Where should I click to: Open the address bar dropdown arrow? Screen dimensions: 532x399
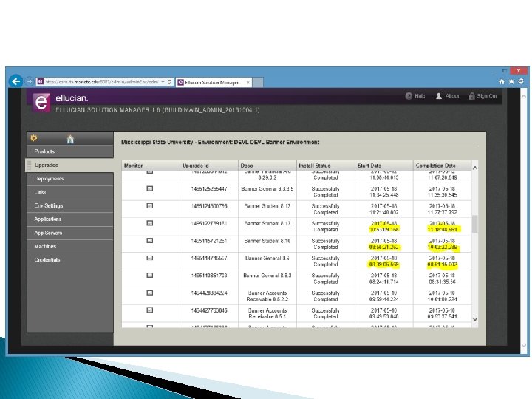coord(163,82)
